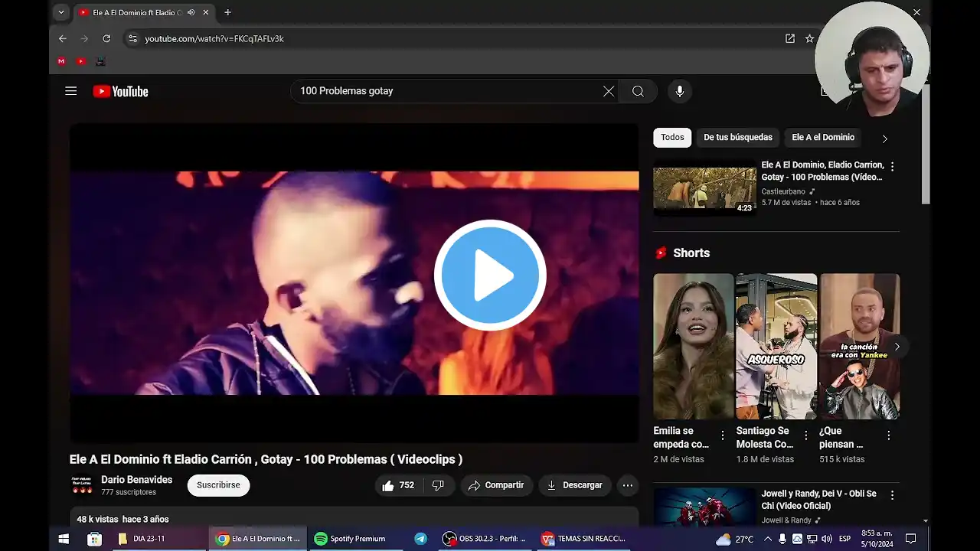Image resolution: width=980 pixels, height=551 pixels.
Task: Like the video showing 752 likes
Action: (398, 485)
